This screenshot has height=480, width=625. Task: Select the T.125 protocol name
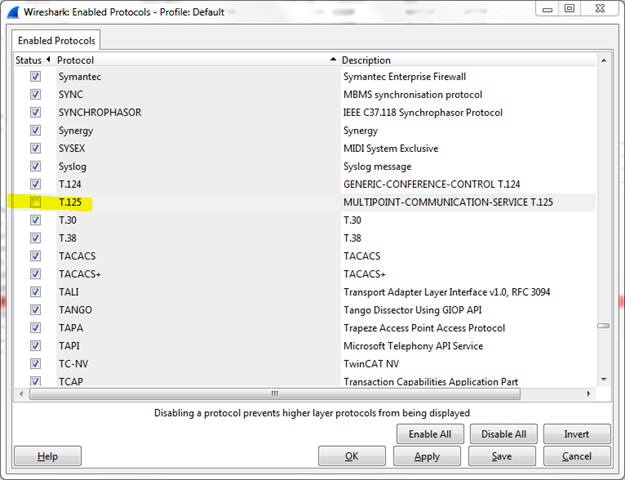(70, 202)
